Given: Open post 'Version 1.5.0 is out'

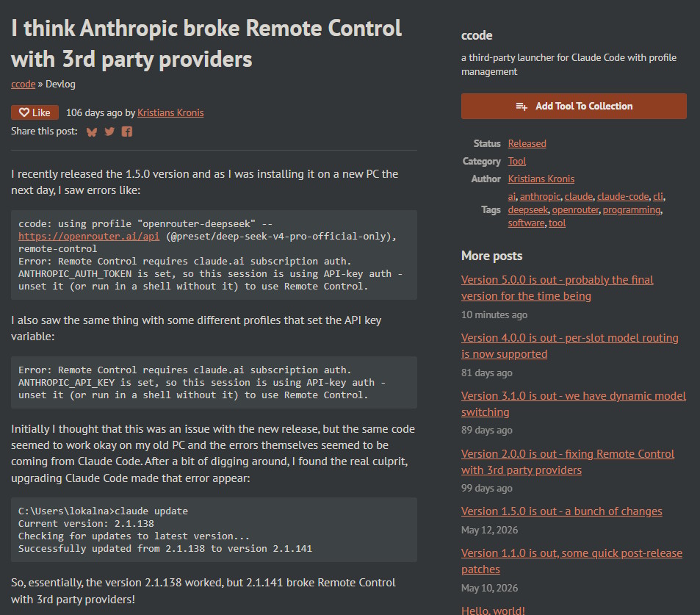Looking at the screenshot, I should pos(562,511).
